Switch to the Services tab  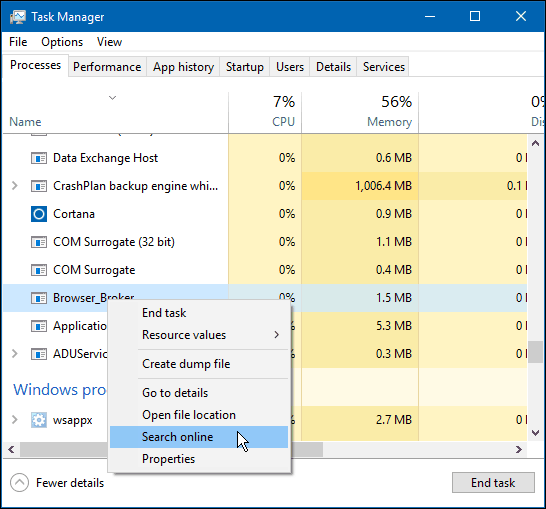384,67
